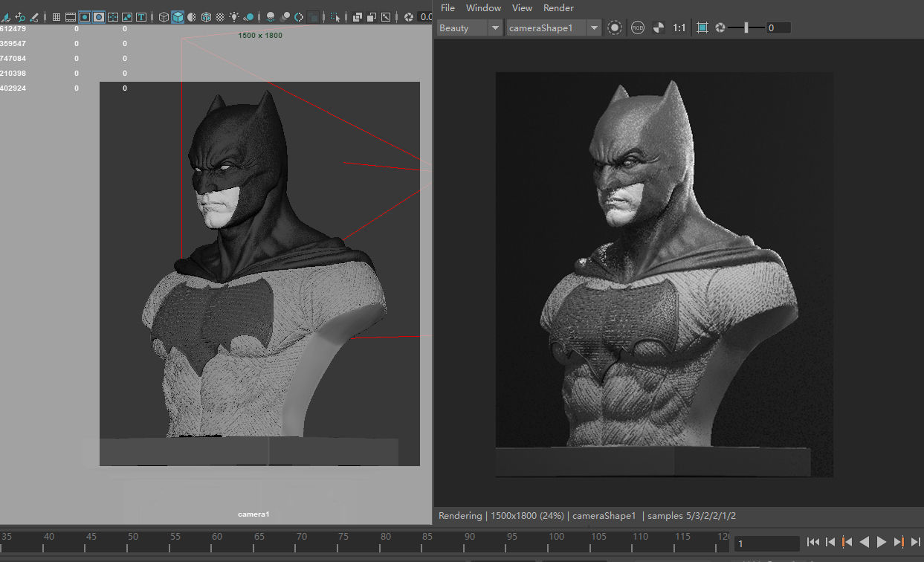
Task: Toggle viewport Shadows icon
Action: 249,16
